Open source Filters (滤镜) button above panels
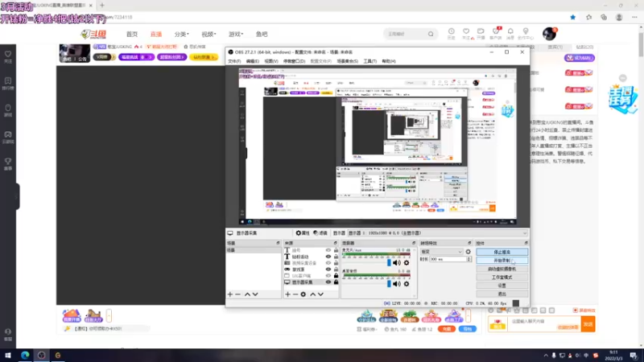 coord(320,233)
